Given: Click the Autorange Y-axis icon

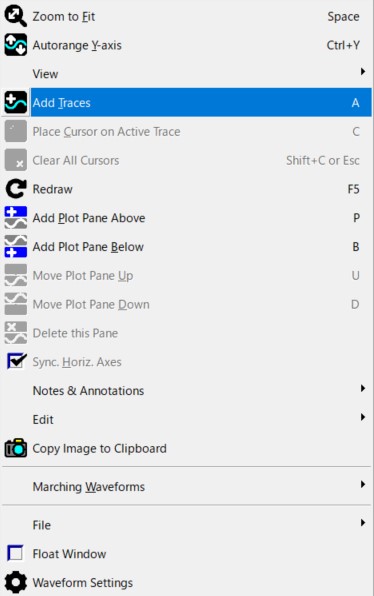Looking at the screenshot, I should coord(16,45).
